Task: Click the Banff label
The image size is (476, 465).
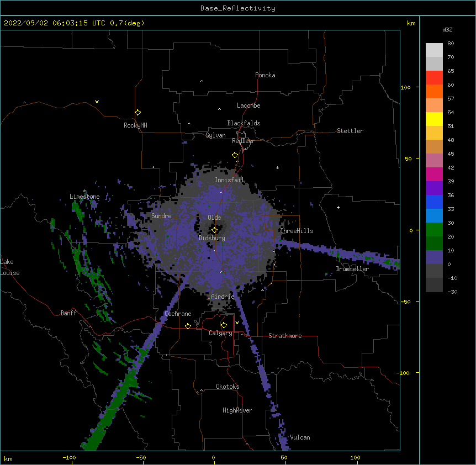Action: coord(68,313)
